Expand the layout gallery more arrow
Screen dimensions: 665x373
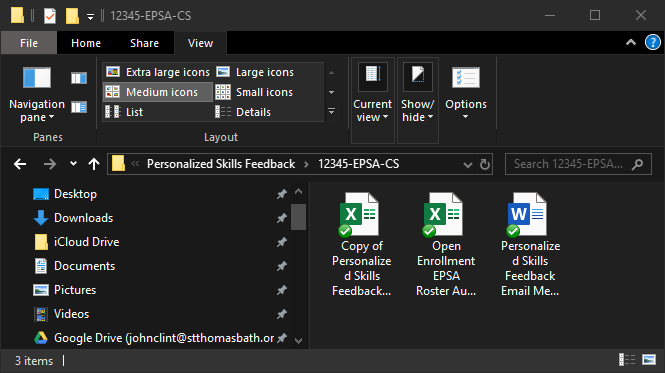point(332,112)
